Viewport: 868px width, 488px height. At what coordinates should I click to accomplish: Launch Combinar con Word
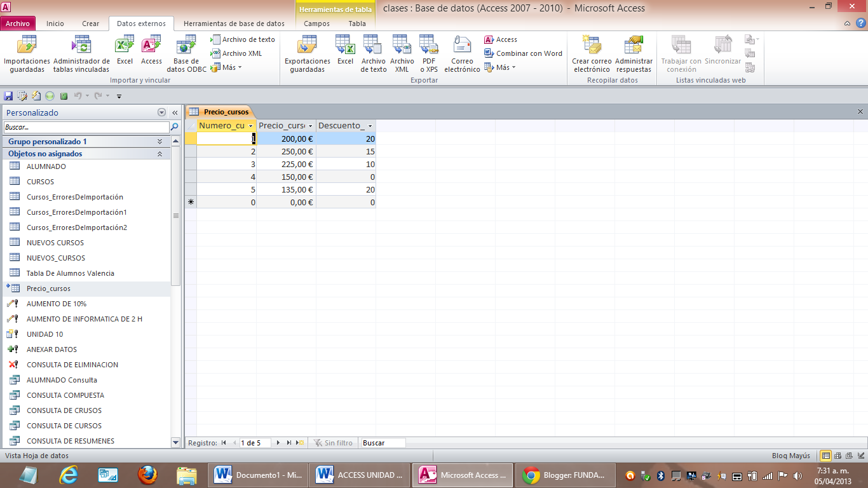tap(528, 53)
